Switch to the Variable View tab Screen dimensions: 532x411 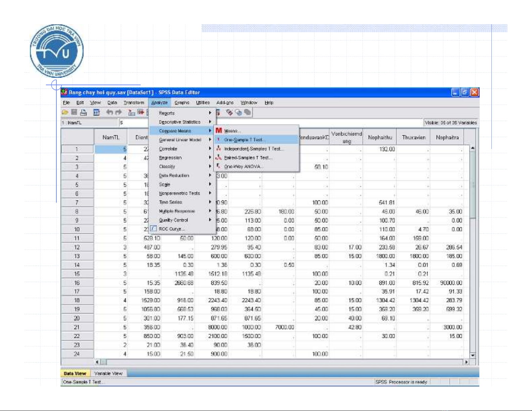pyautogui.click(x=108, y=373)
